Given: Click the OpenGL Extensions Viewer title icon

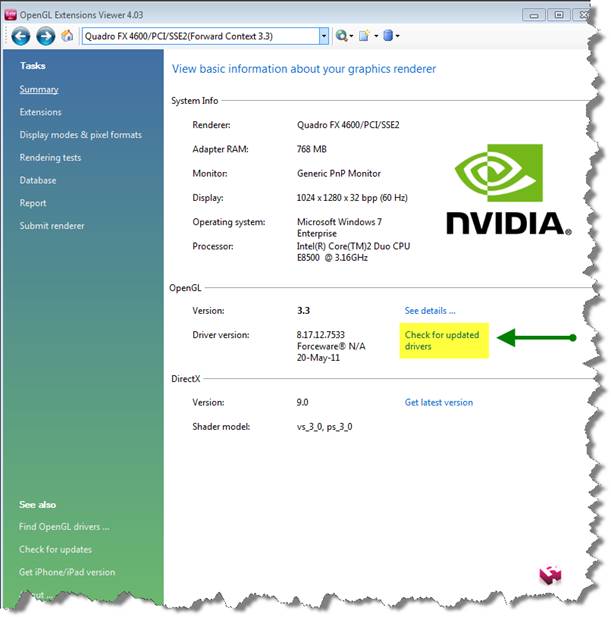Looking at the screenshot, I should point(10,15).
